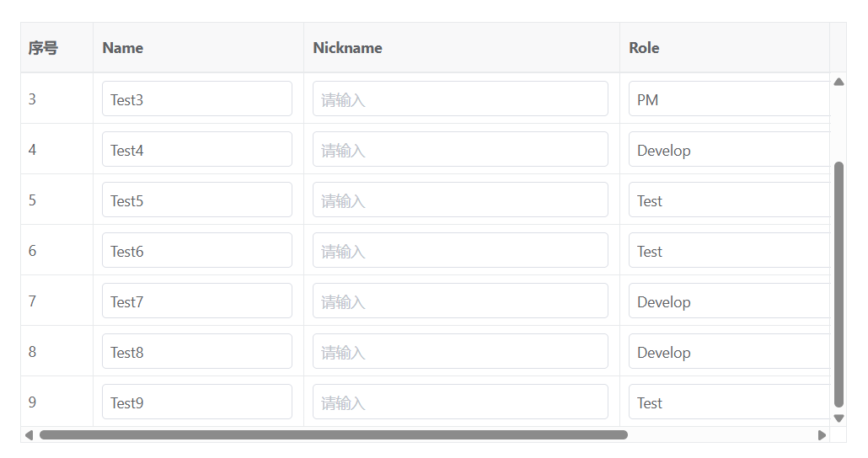Click the Name column header

123,48
